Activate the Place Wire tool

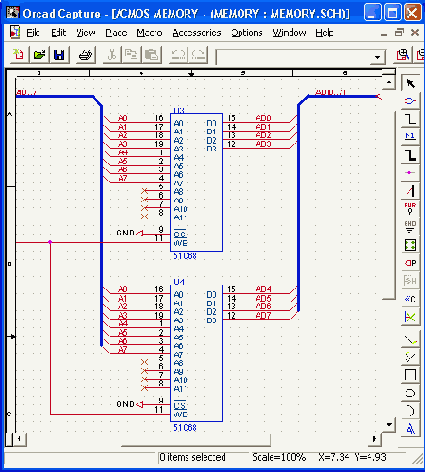(410, 119)
